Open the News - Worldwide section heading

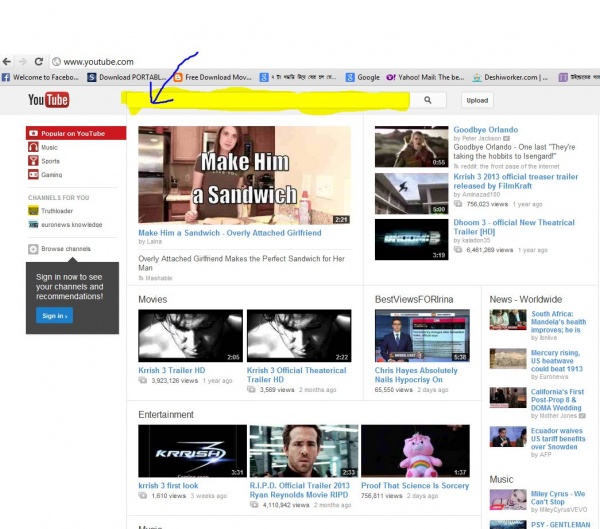click(x=526, y=299)
